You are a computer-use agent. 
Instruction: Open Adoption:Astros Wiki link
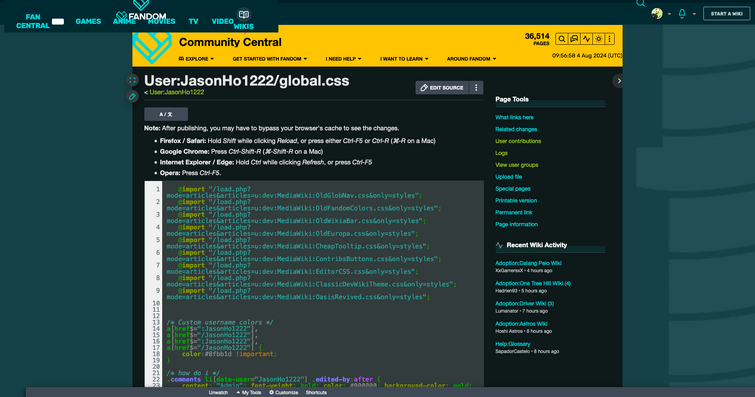coord(521,324)
